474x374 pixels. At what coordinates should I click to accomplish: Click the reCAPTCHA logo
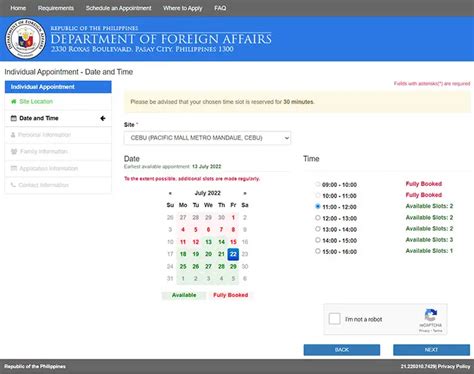coord(431,315)
